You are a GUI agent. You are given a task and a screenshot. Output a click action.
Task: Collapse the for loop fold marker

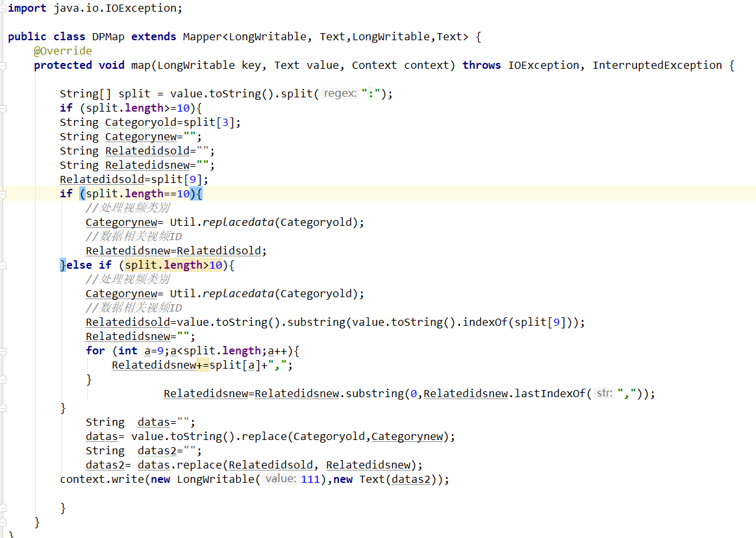(x=3, y=351)
